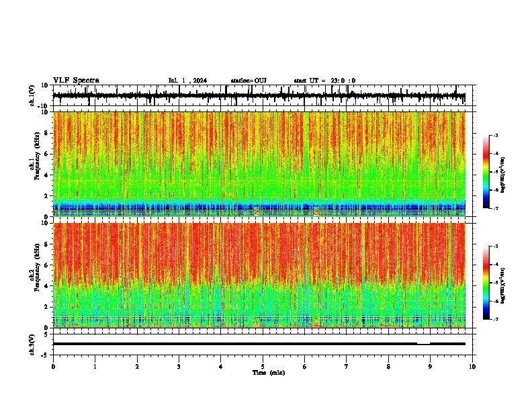Click the ch.2 "Frequency (kHz)" axis label

[x=38, y=267]
